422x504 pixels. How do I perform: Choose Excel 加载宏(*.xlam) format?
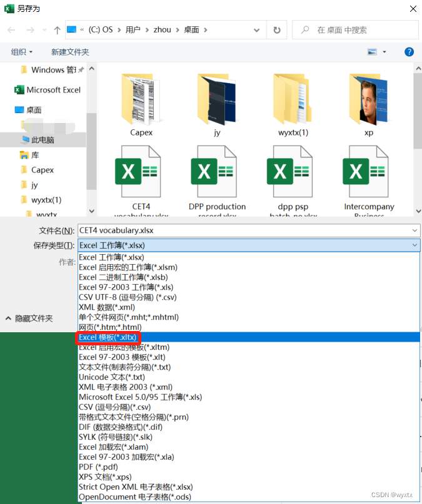249,447
